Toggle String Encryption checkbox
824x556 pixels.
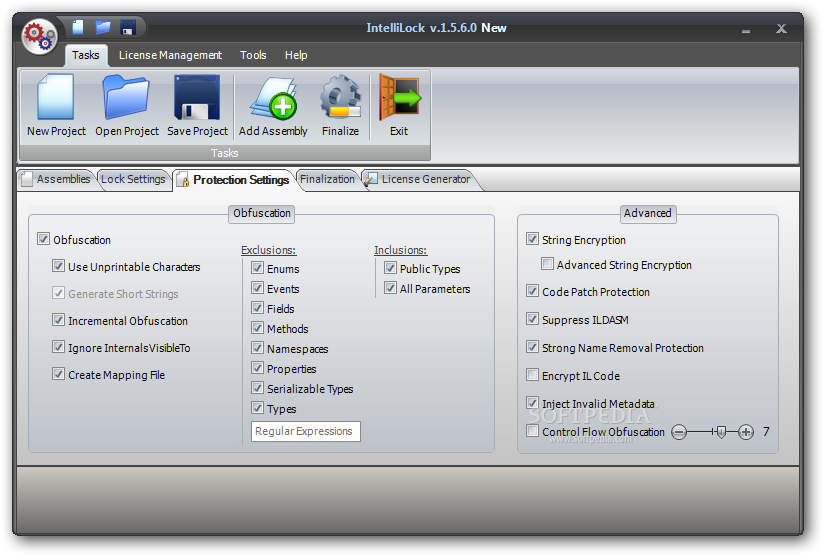coord(532,239)
